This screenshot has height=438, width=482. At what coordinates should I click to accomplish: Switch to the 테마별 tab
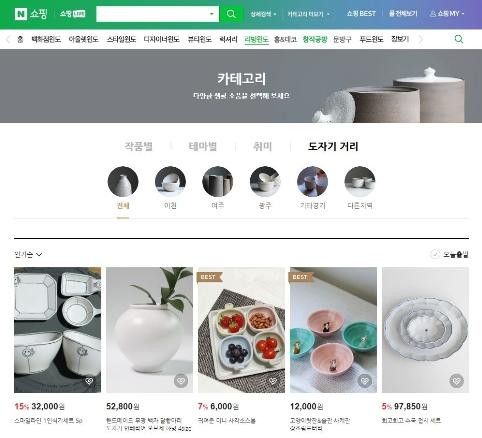tap(203, 146)
